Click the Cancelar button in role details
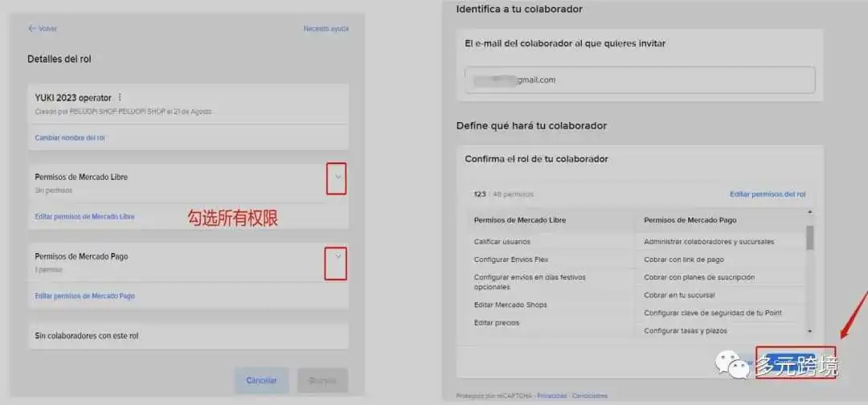 (x=262, y=381)
